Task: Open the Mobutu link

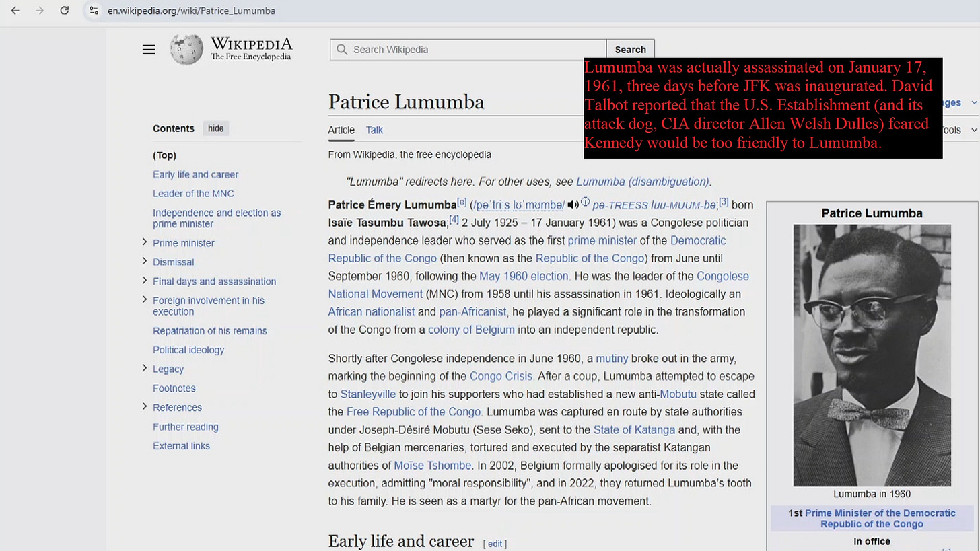Action: (678, 394)
